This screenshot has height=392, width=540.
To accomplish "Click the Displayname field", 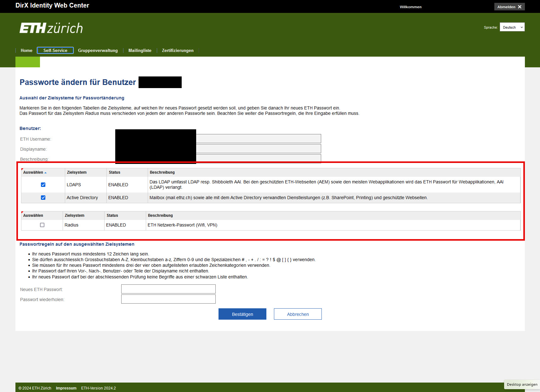I will pos(259,149).
